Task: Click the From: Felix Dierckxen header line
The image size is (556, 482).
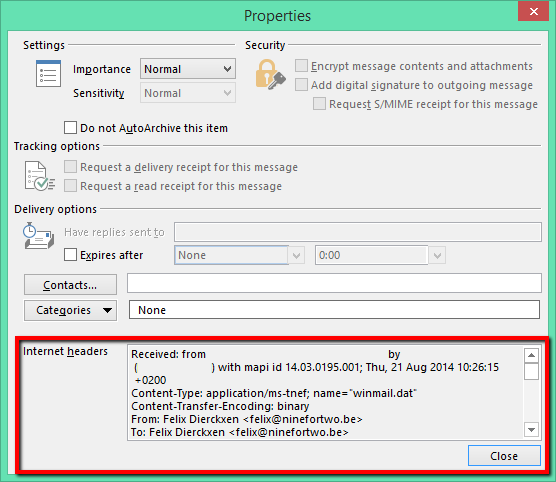Action: [x=247, y=419]
